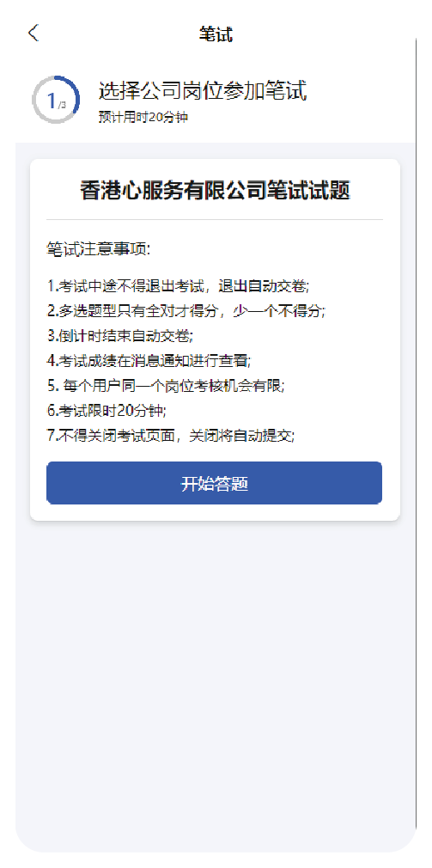Select rule 6 考试限时20分钟

click(106, 411)
